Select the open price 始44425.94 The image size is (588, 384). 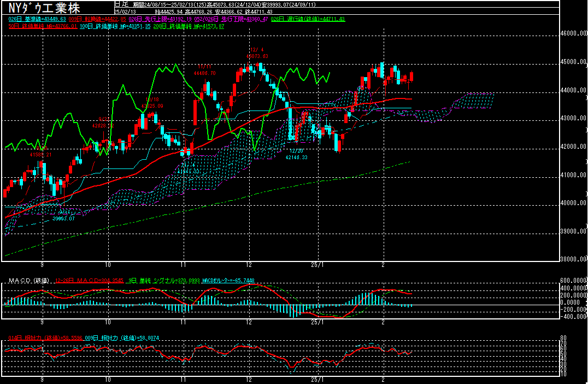click(168, 11)
